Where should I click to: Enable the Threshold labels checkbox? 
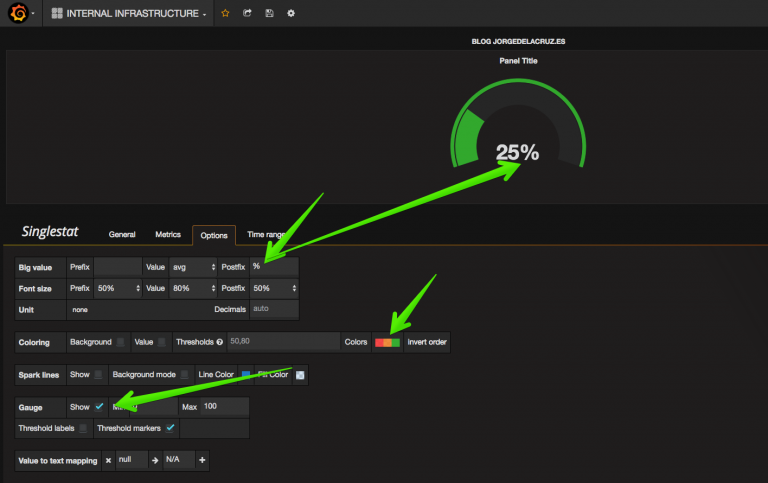click(83, 428)
